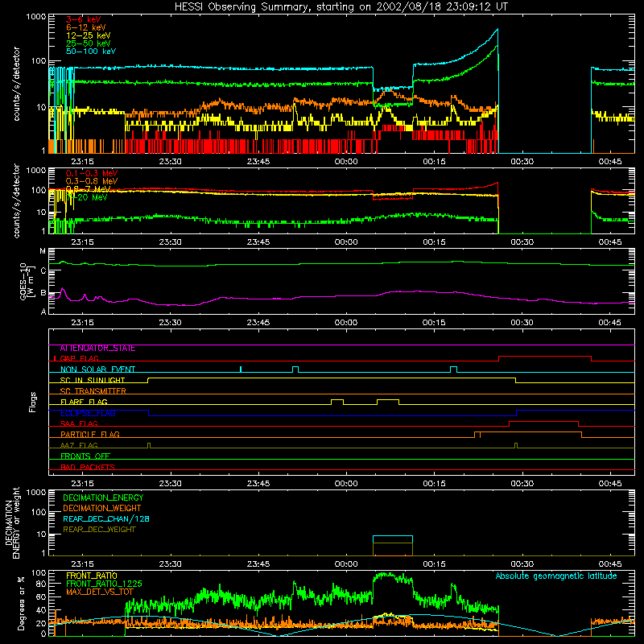The image size is (644, 644).
Task: Select the BAD_PACKETS flag label
Action: pos(88,467)
